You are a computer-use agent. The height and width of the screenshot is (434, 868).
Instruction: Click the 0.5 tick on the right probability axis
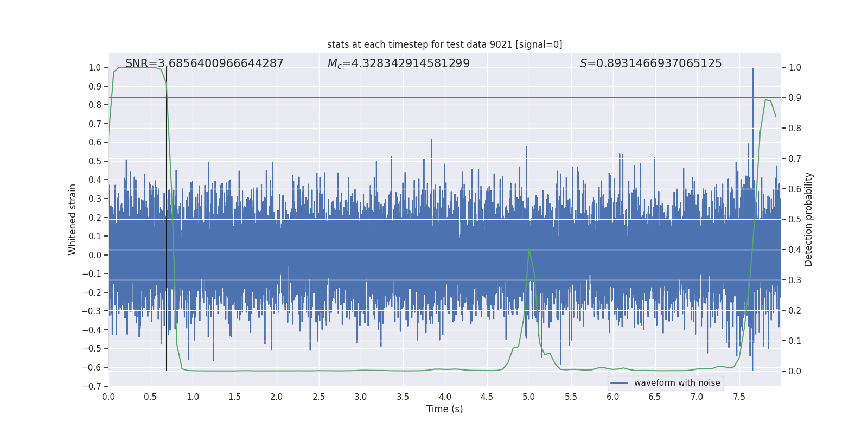[x=795, y=220]
